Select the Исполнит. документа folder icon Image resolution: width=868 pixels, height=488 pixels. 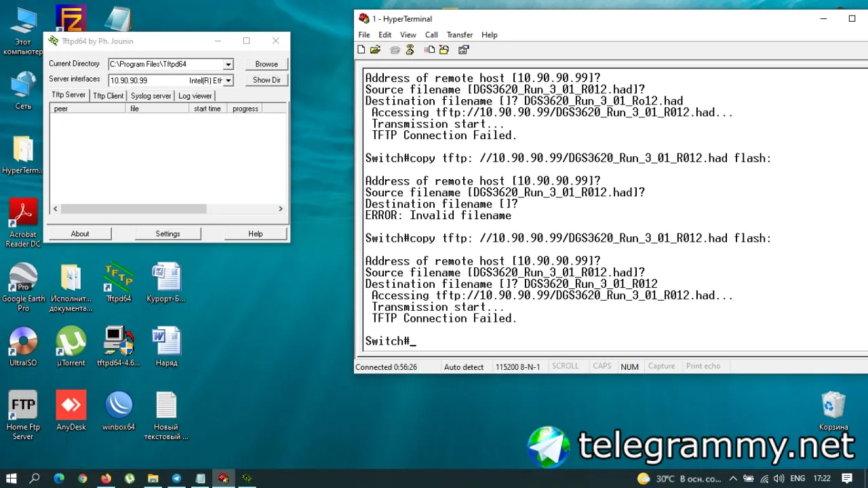coord(71,287)
